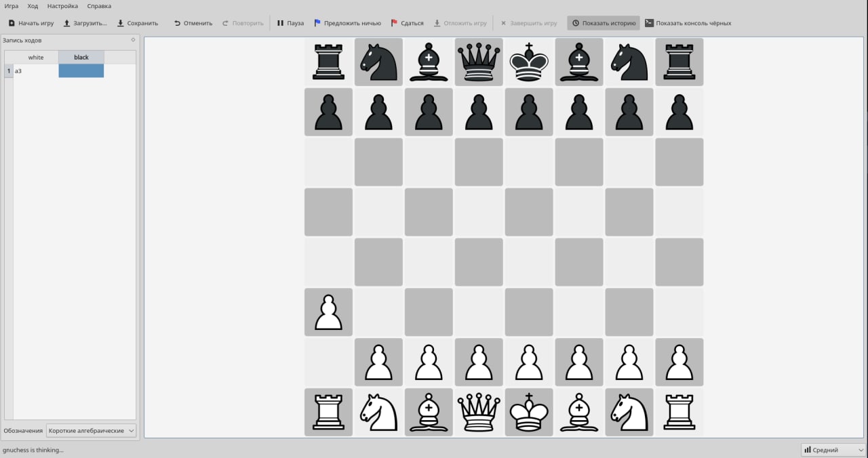
Task: Click the white column header
Action: pos(36,58)
